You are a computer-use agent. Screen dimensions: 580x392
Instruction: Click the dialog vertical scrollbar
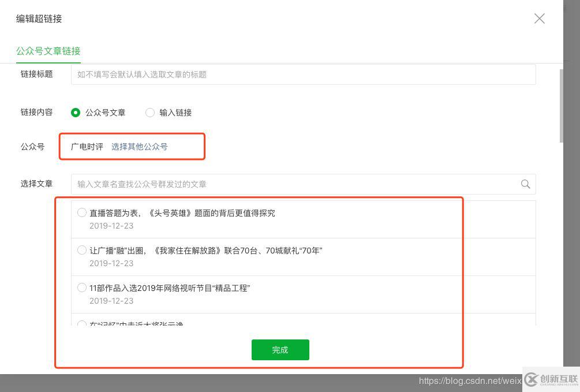click(562, 106)
